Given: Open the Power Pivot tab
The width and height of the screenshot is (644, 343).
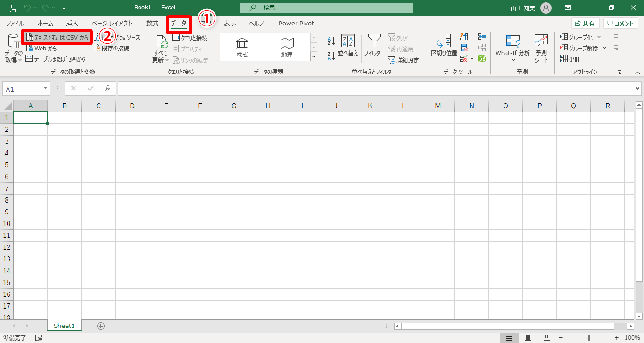Looking at the screenshot, I should coord(296,23).
